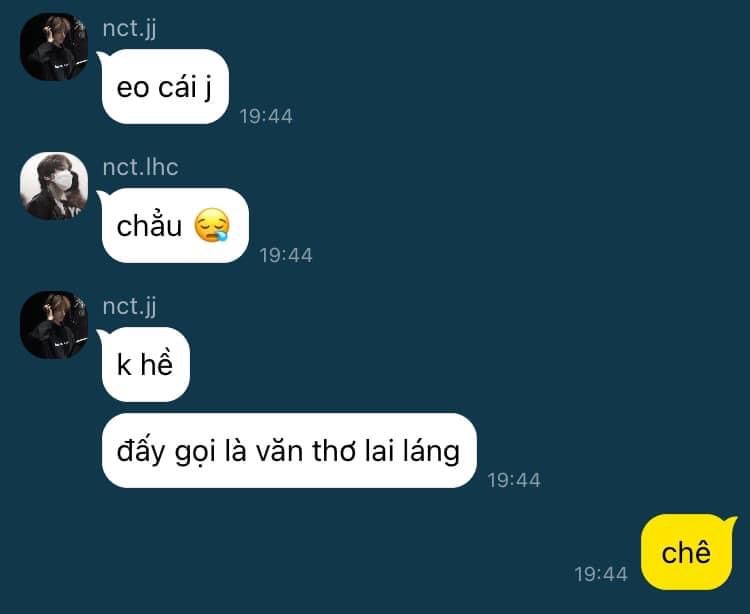Screen dimensions: 750x614
Task: Click the letter 'j' in first message
Action: (x=208, y=88)
